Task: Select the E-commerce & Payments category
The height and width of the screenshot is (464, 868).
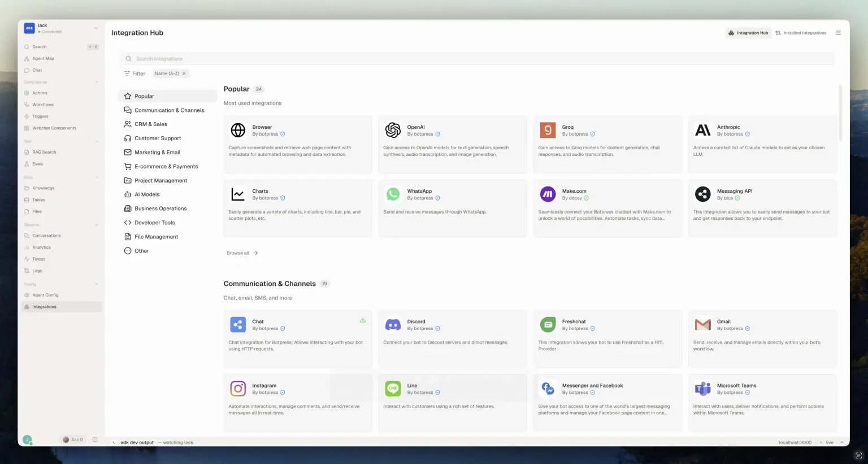Action: [168, 167]
